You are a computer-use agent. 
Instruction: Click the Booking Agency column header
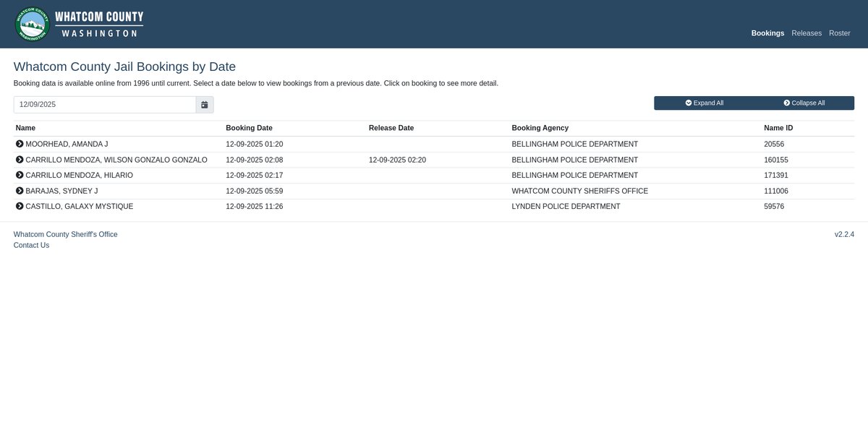click(x=540, y=129)
